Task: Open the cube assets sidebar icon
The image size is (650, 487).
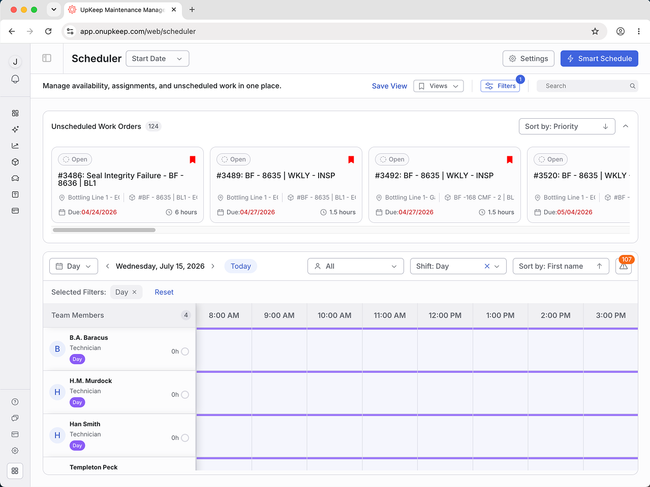Action: (x=15, y=162)
